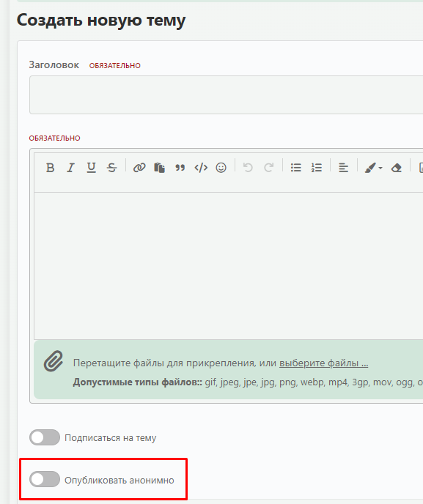Insert a hyperlink with the link icon
This screenshot has height=504, width=423.
point(139,168)
